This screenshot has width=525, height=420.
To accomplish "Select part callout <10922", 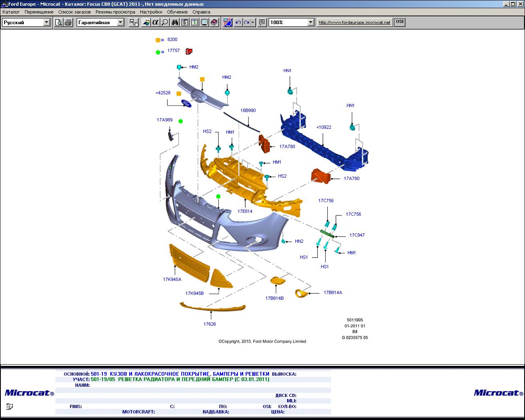I will coord(324,127).
